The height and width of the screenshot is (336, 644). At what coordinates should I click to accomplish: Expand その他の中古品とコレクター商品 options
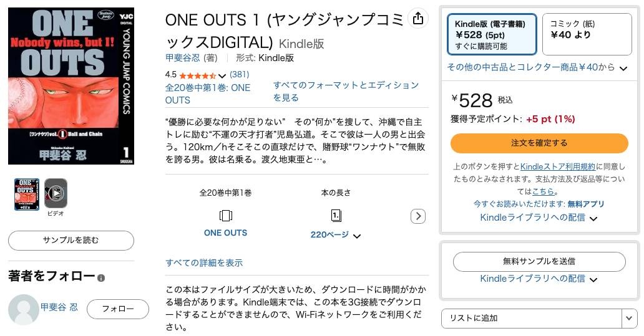(x=623, y=68)
